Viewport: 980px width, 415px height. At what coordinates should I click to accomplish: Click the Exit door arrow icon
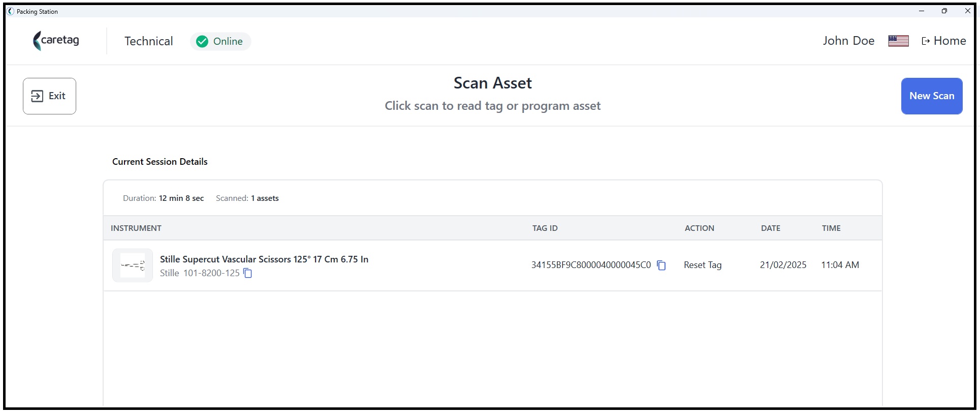tap(37, 96)
